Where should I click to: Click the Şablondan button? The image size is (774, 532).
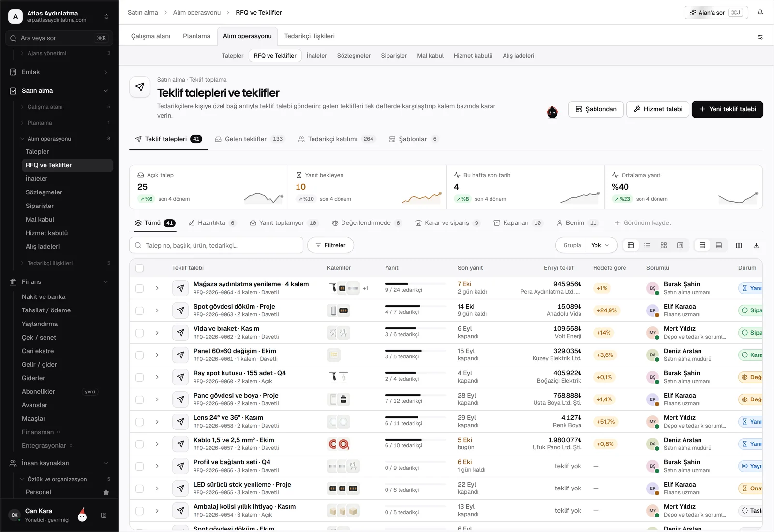click(x=596, y=109)
